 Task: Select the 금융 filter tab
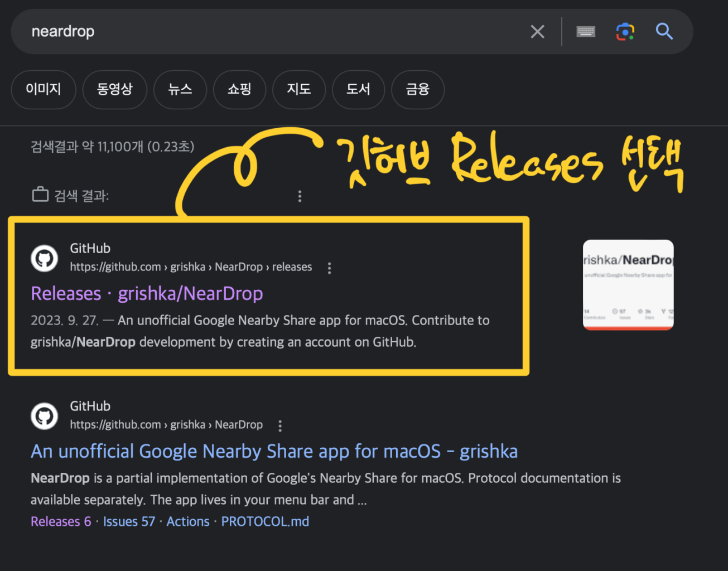418,89
